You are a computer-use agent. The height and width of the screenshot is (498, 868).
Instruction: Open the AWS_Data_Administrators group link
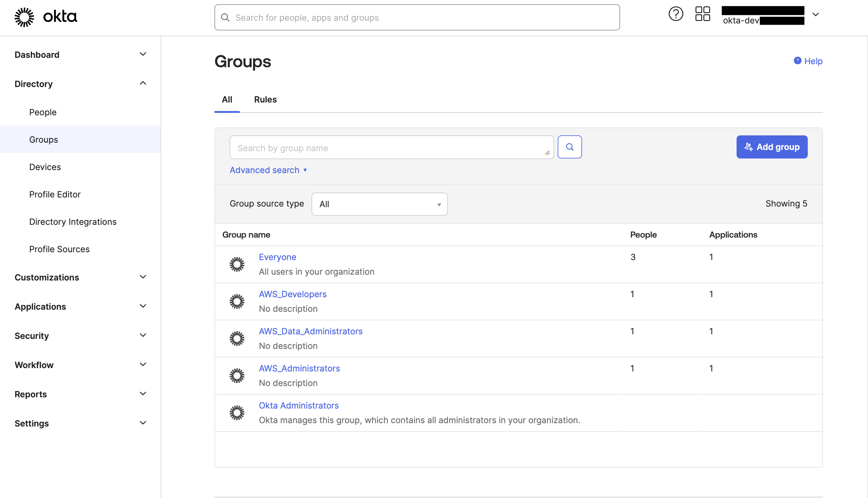click(311, 331)
